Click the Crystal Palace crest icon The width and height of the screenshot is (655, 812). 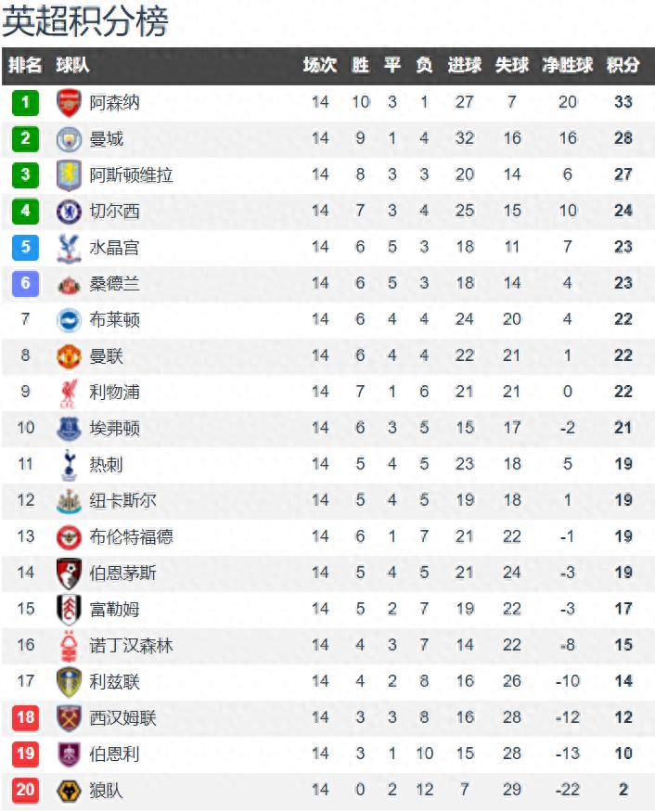69,247
